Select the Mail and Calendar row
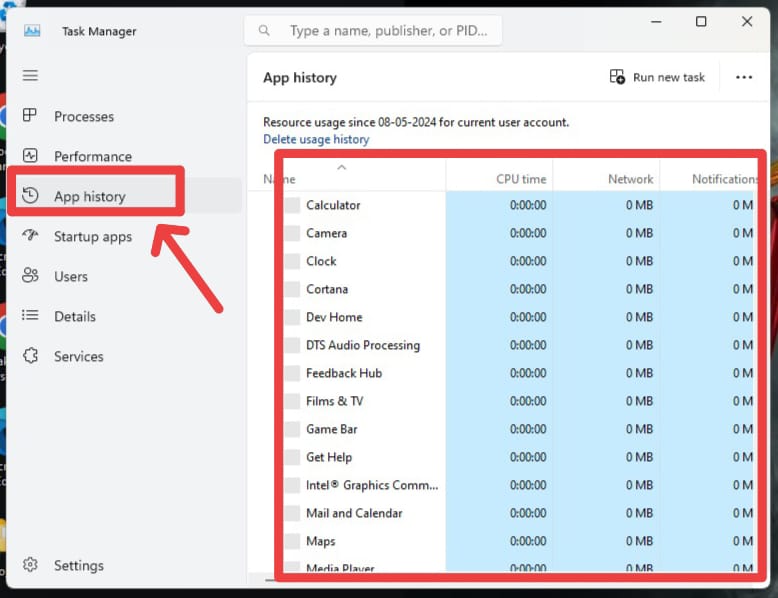Viewport: 778px width, 598px height. 354,513
